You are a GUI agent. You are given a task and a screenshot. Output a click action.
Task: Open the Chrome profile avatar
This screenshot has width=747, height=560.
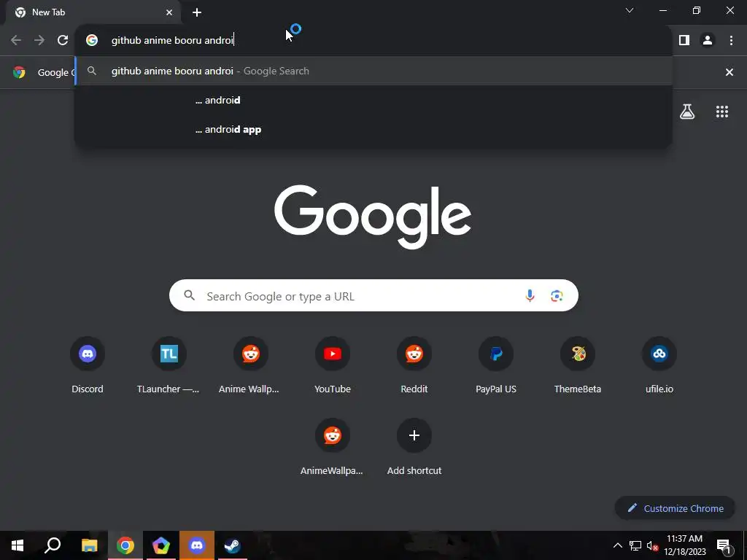[708, 41]
